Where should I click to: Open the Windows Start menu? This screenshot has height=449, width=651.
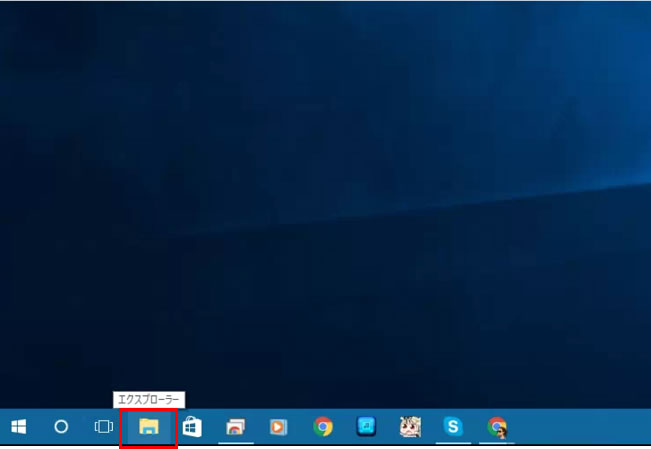tap(18, 426)
